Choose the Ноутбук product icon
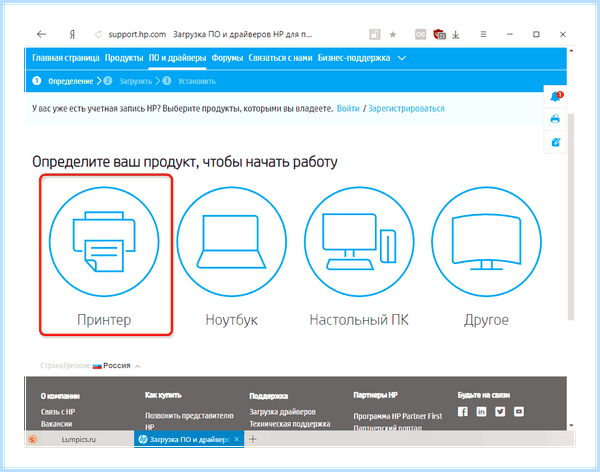This screenshot has width=600, height=472. point(232,242)
